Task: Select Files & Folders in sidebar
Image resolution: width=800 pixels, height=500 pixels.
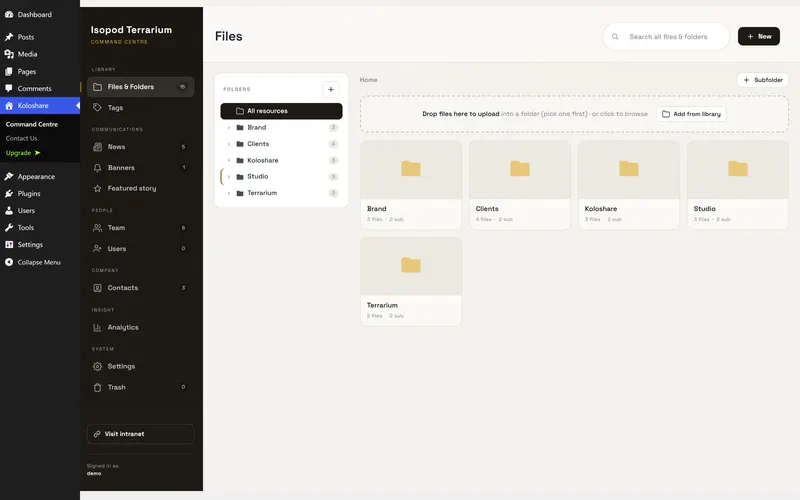Action: pyautogui.click(x=141, y=87)
